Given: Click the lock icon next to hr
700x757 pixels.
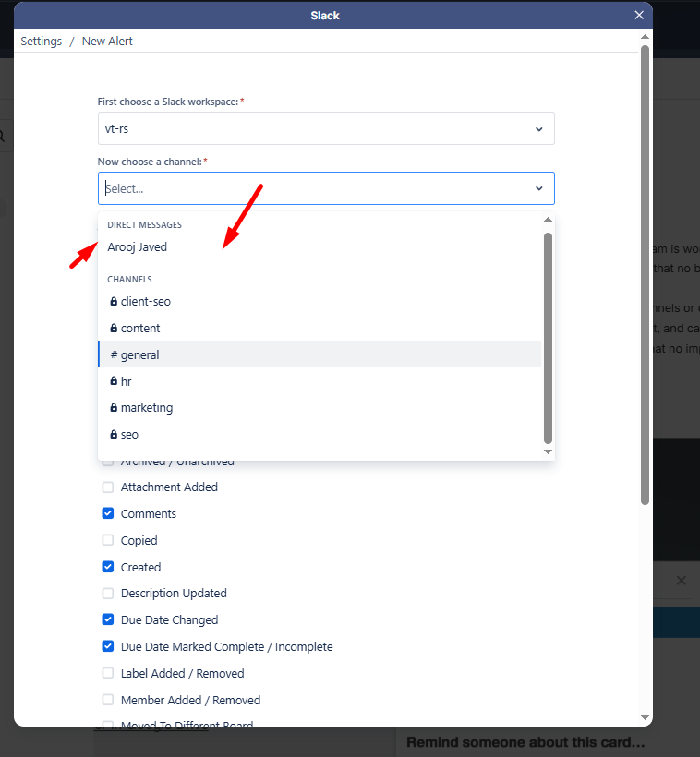Looking at the screenshot, I should point(114,381).
